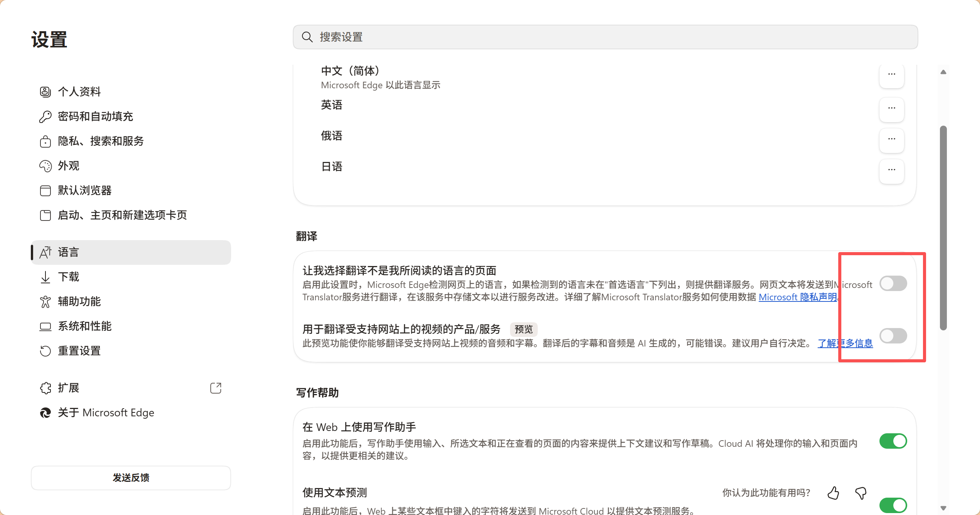Click the lock icon for 隐私、搜索和服务
Viewport: 980px width, 515px height.
[45, 141]
